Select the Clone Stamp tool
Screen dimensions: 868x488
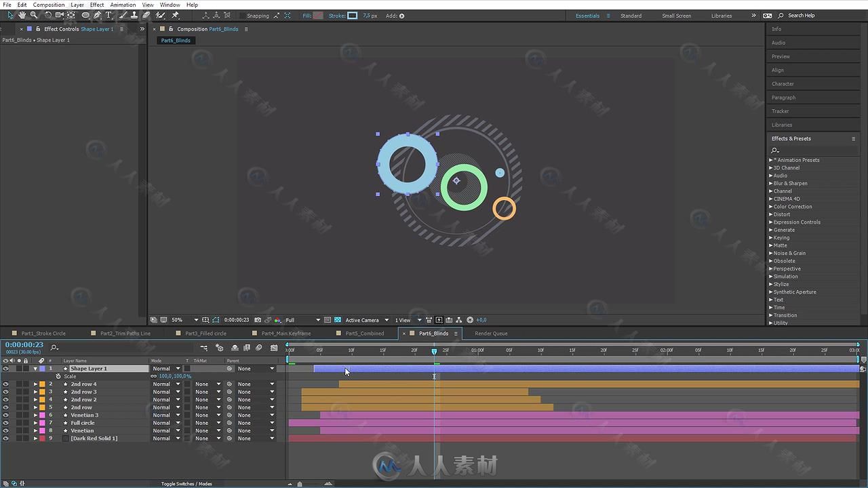coord(134,15)
